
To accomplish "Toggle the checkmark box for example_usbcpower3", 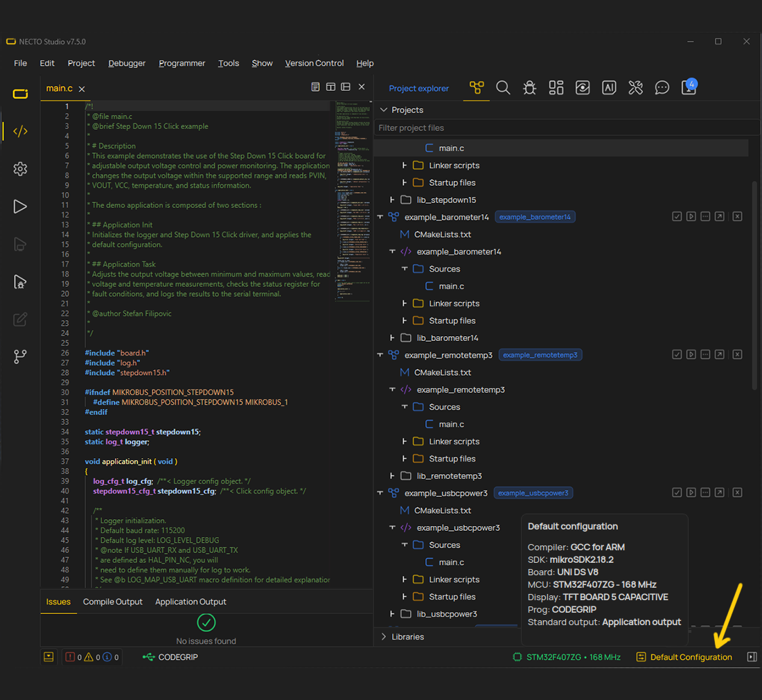I will 677,493.
